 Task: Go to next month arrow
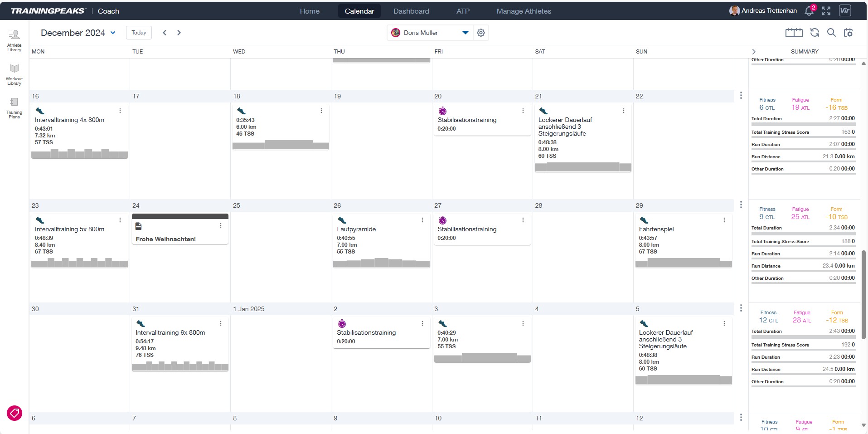click(179, 33)
